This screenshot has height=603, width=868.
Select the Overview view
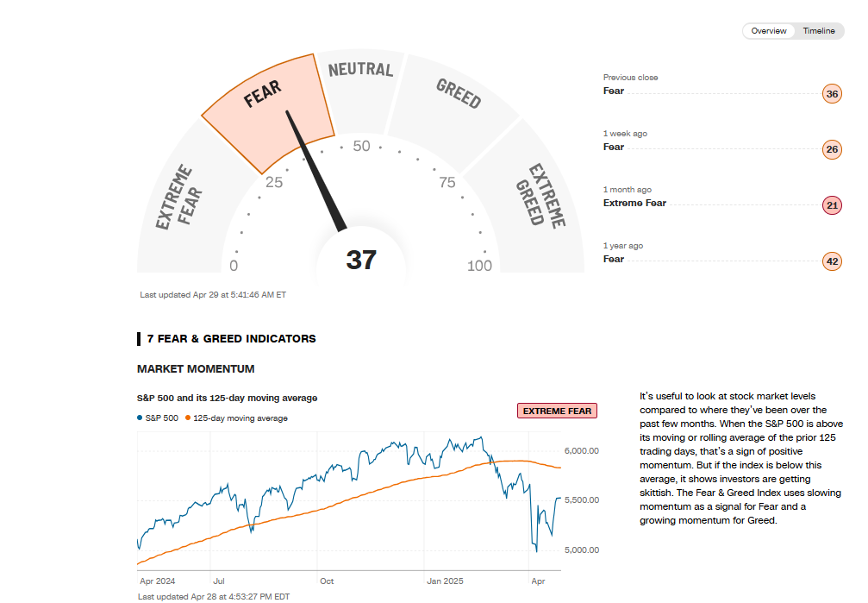pos(769,31)
